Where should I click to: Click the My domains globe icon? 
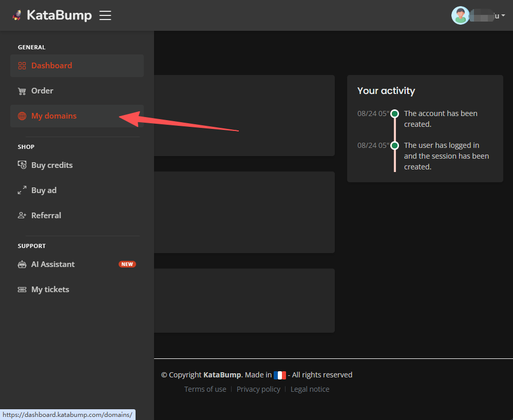(x=22, y=116)
